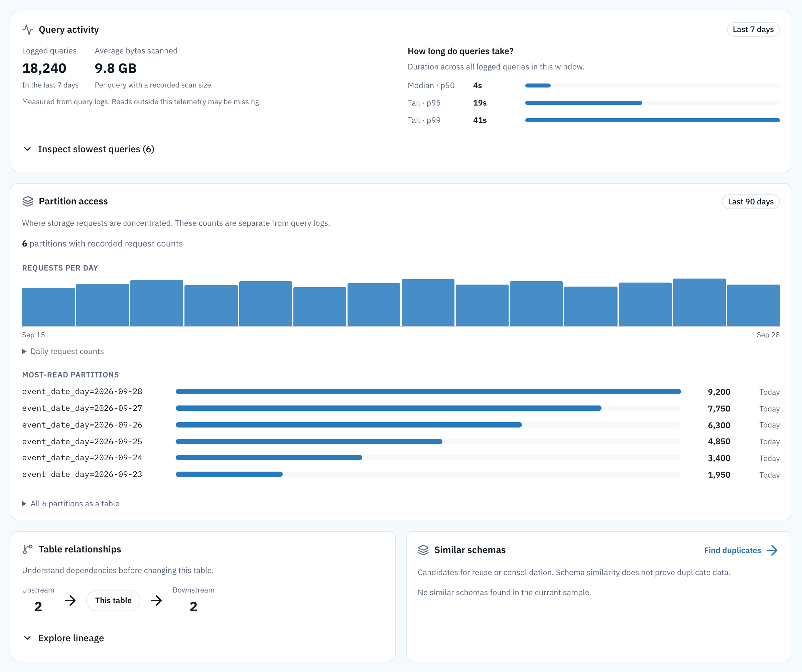Screen dimensions: 802x672
Task: Click the Query activity pulse icon
Action: click(27, 29)
